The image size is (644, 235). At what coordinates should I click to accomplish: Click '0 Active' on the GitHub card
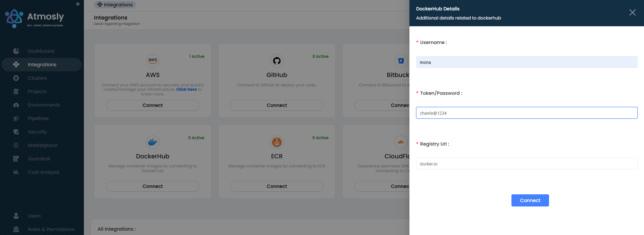[x=320, y=56]
